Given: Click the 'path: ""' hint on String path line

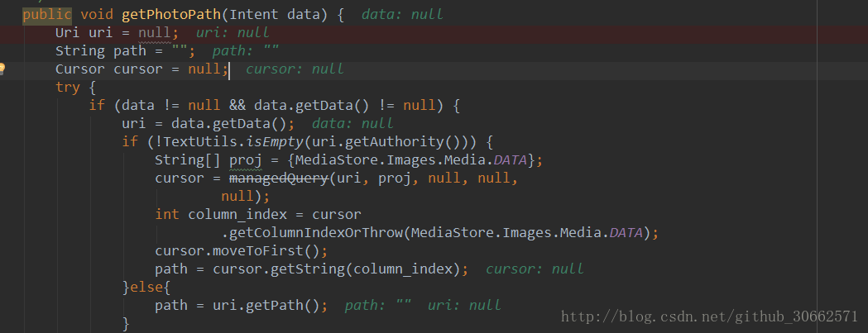Looking at the screenshot, I should coord(246,51).
